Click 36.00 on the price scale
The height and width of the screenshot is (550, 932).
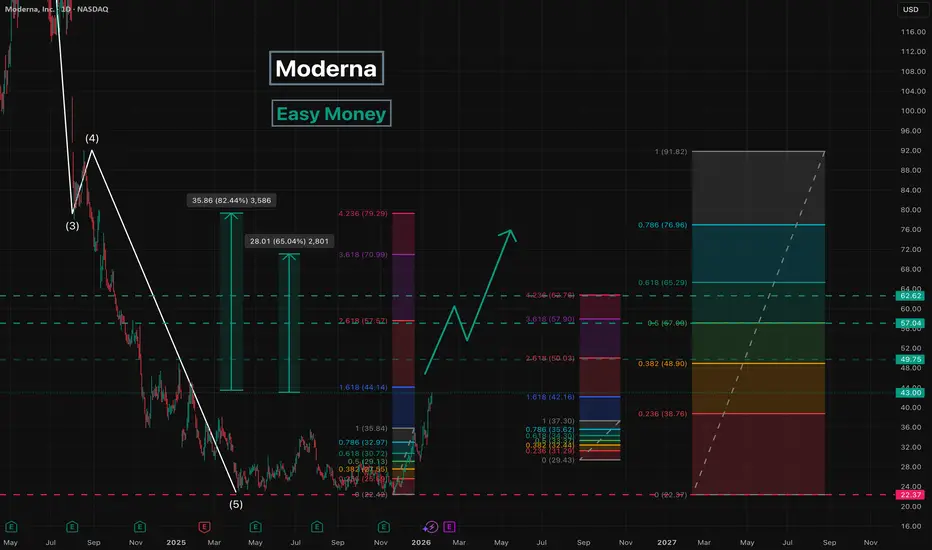click(913, 428)
